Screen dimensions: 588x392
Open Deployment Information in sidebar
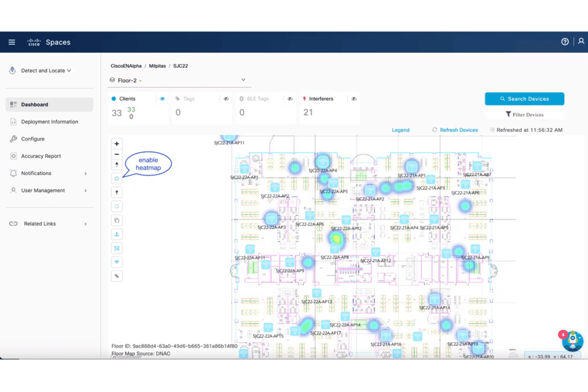[49, 122]
